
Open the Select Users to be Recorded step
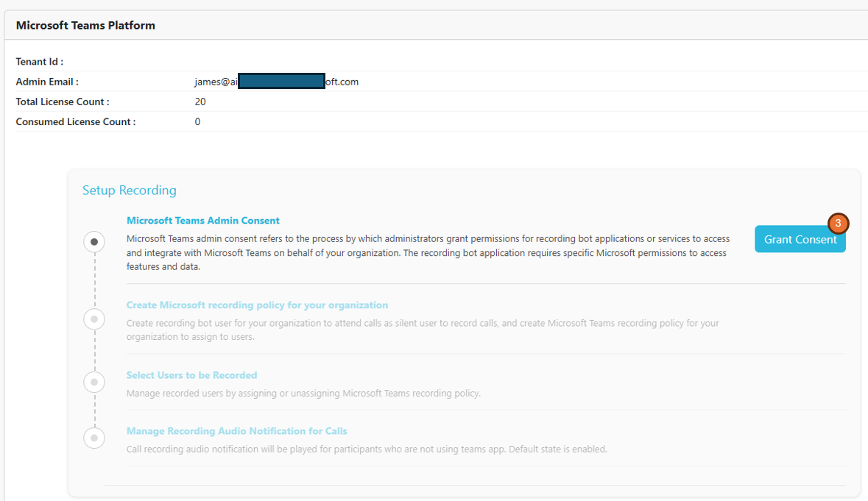pos(191,375)
